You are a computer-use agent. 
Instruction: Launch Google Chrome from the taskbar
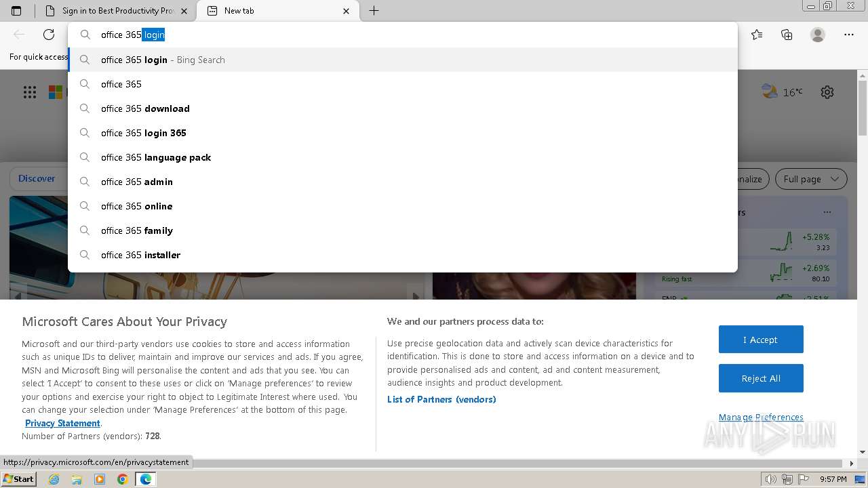click(122, 479)
